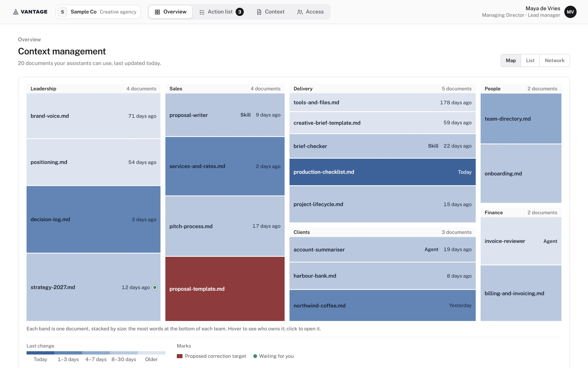Image resolution: width=588 pixels, height=368 pixels.
Task: Open harbour-bank.md band
Action: [382, 276]
